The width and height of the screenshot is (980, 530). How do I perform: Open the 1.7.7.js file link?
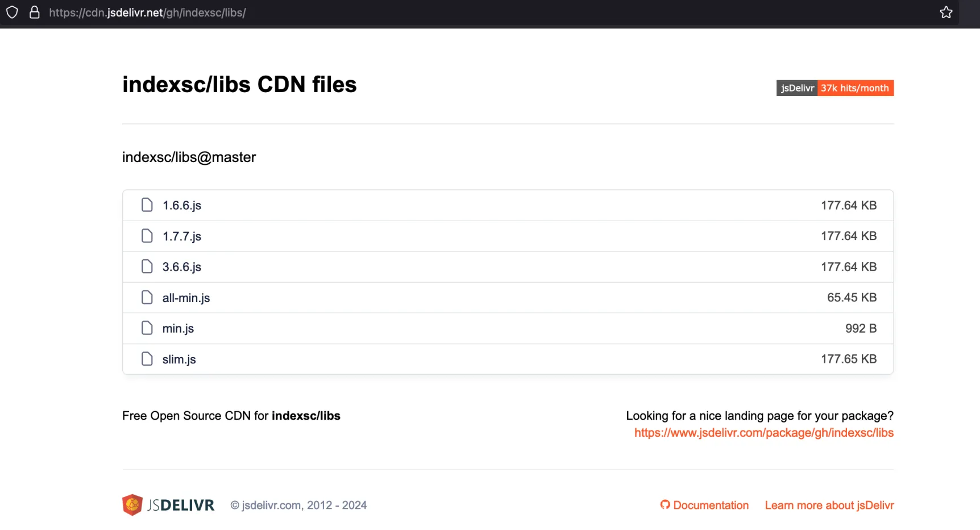(182, 236)
